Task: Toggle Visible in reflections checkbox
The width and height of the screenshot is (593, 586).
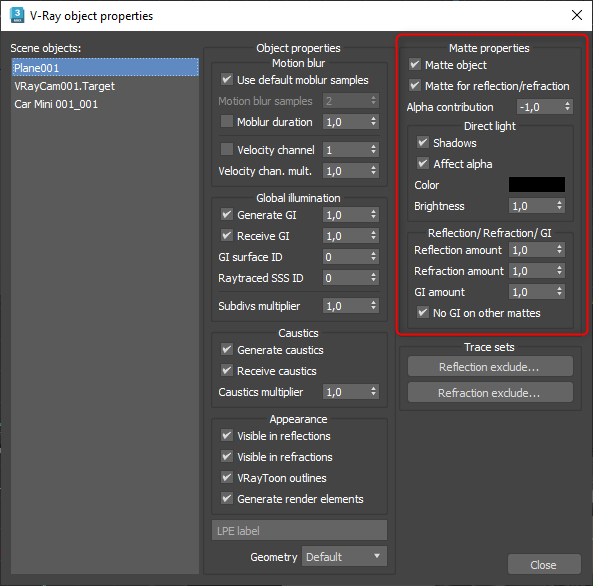Action: [x=227, y=435]
